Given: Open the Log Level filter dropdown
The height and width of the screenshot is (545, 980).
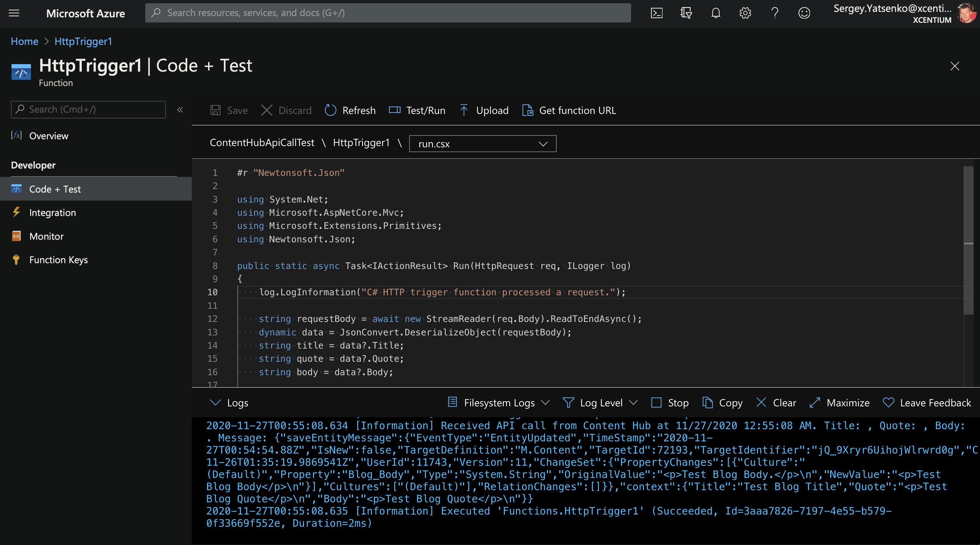Looking at the screenshot, I should (600, 402).
